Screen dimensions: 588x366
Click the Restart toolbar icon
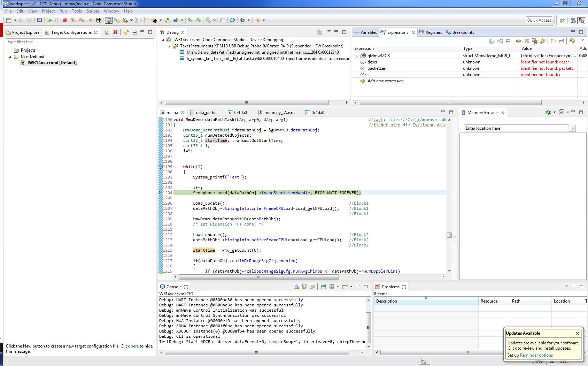[x=168, y=21]
